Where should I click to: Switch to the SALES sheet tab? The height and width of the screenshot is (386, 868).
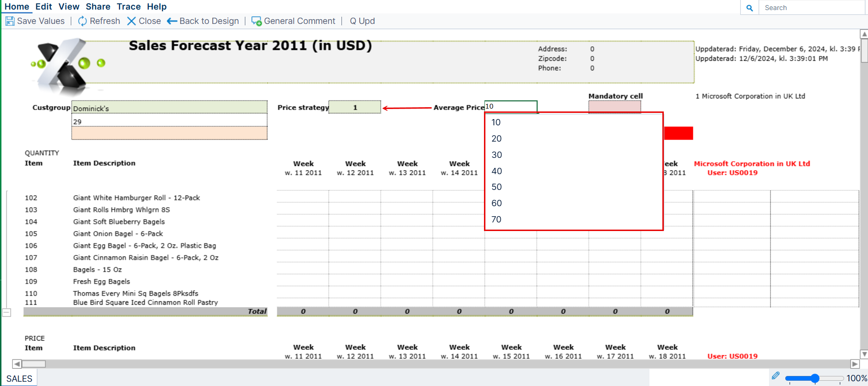tap(19, 378)
